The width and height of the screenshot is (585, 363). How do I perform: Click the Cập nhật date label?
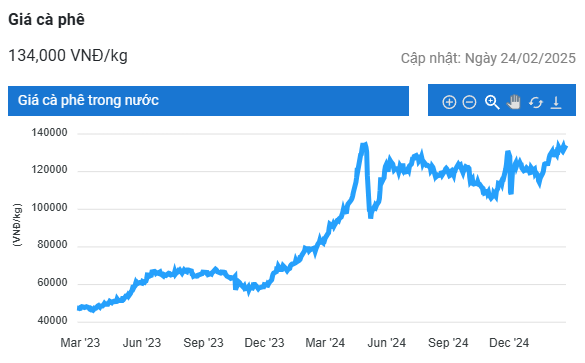point(488,58)
